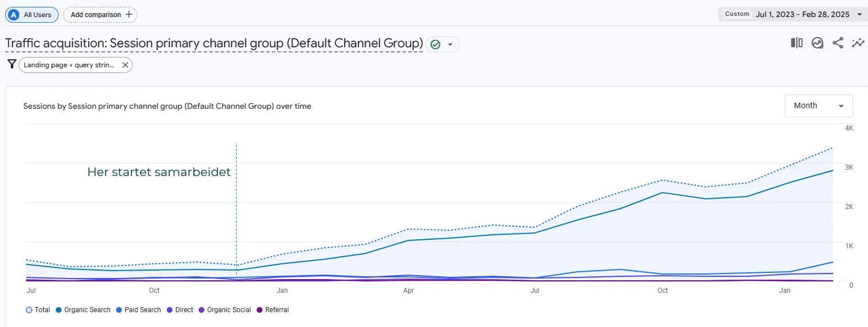Toggle Paid Search series in legend

[138, 310]
